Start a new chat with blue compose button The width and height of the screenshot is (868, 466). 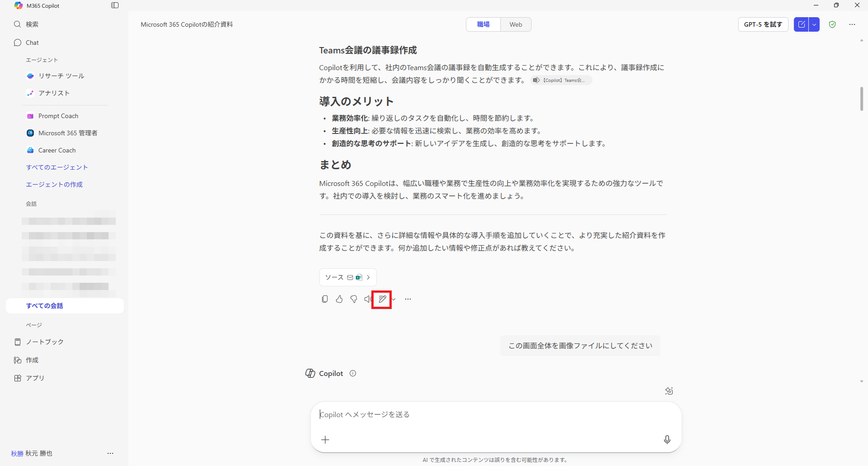click(x=802, y=24)
